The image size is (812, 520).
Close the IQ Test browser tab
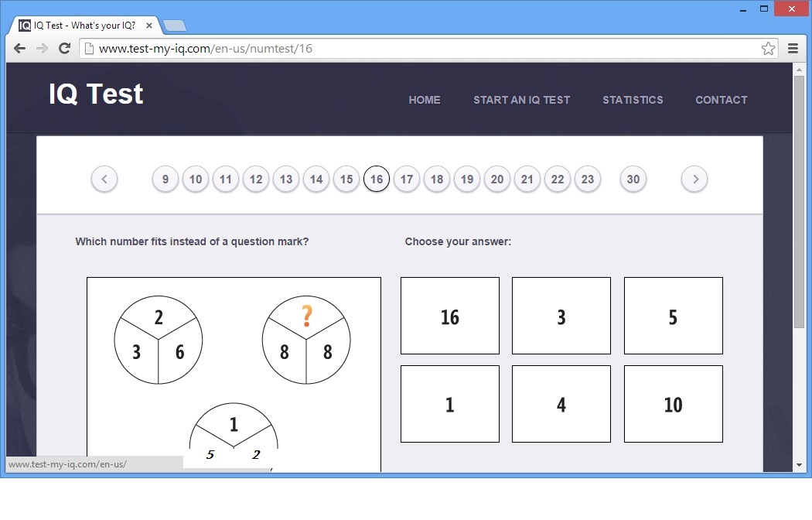pos(149,26)
